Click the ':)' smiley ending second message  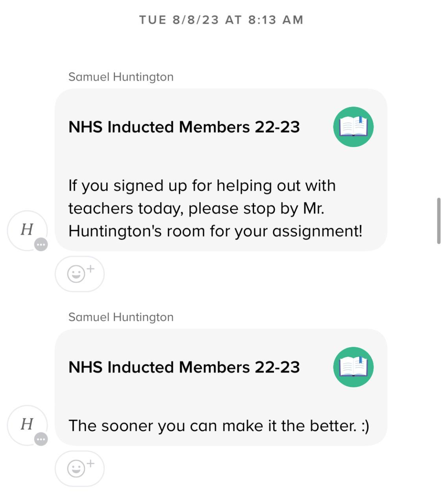pos(365,426)
